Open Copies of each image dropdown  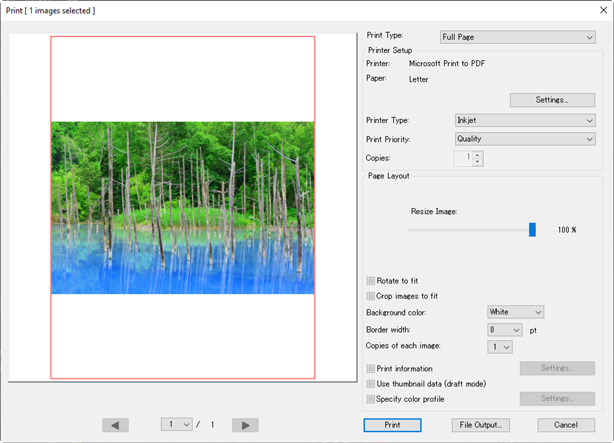point(500,347)
